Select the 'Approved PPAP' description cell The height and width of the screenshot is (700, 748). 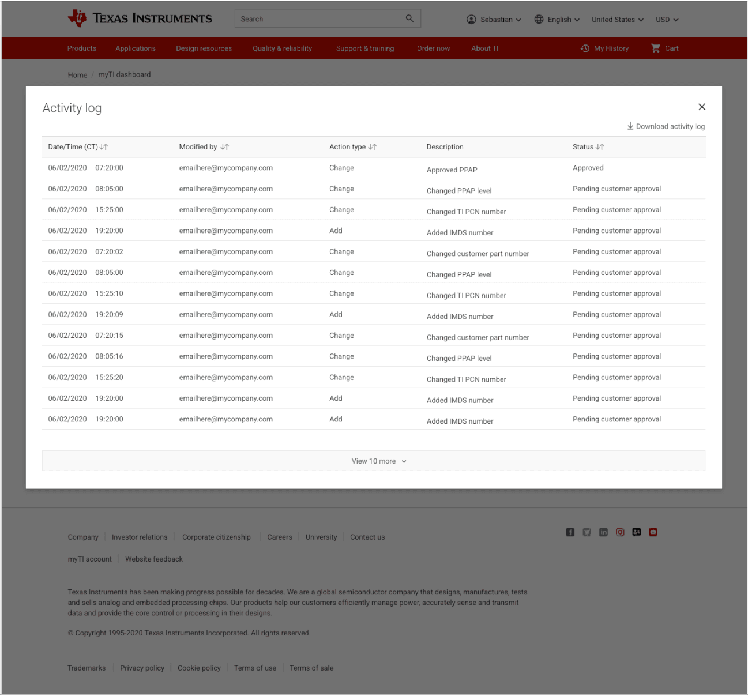tap(452, 170)
